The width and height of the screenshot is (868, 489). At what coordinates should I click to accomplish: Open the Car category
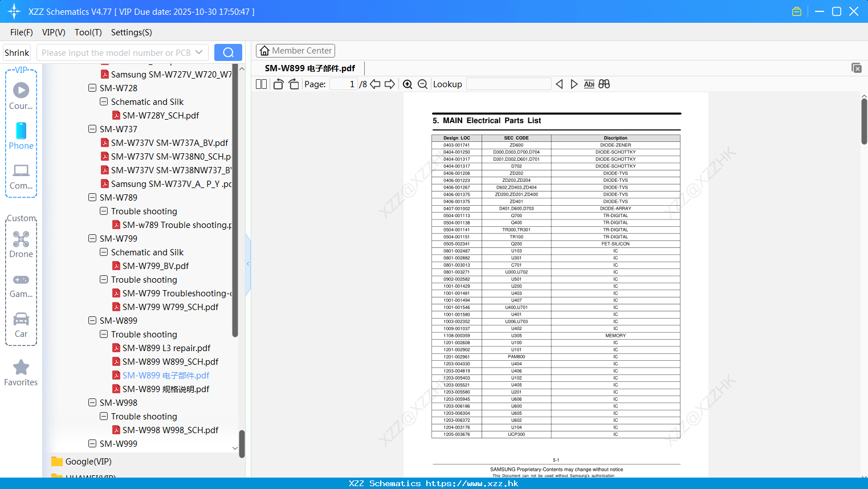[21, 325]
